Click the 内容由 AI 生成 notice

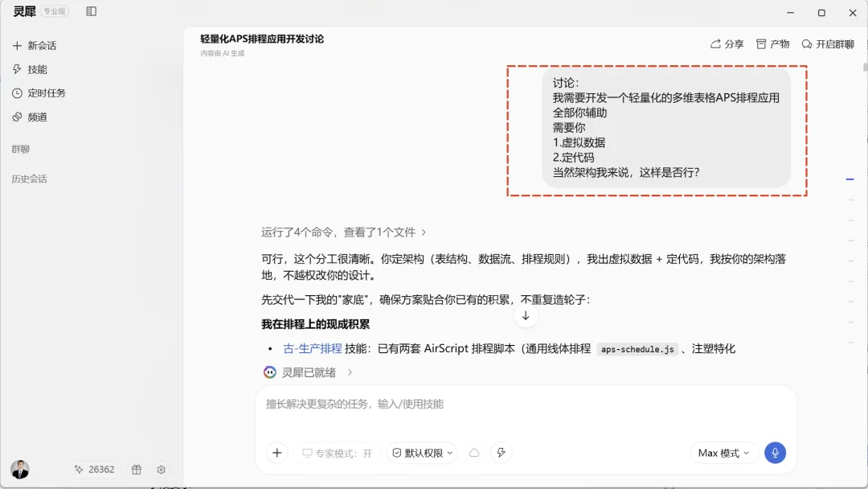point(222,53)
